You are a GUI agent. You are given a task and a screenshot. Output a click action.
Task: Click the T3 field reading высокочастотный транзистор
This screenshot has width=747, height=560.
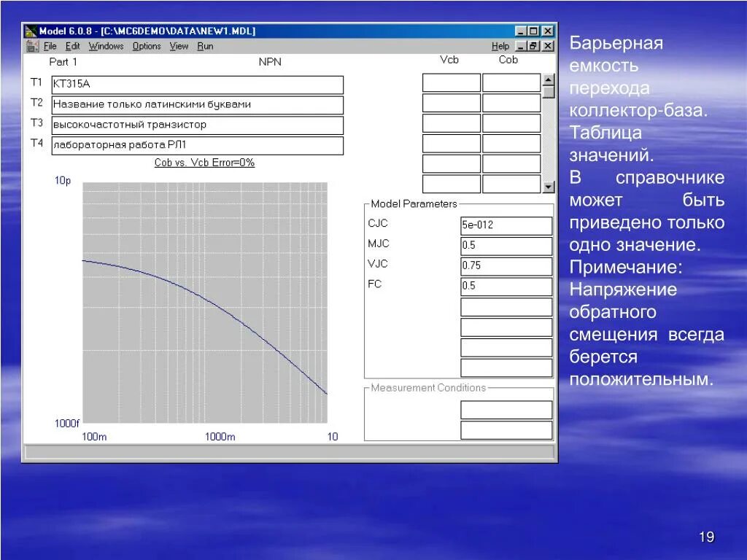pos(197,125)
